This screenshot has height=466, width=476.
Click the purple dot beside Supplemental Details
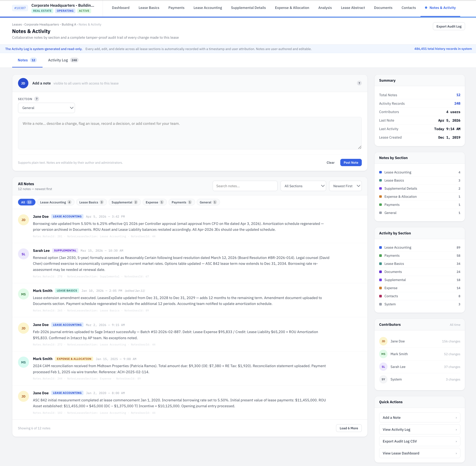(380, 188)
